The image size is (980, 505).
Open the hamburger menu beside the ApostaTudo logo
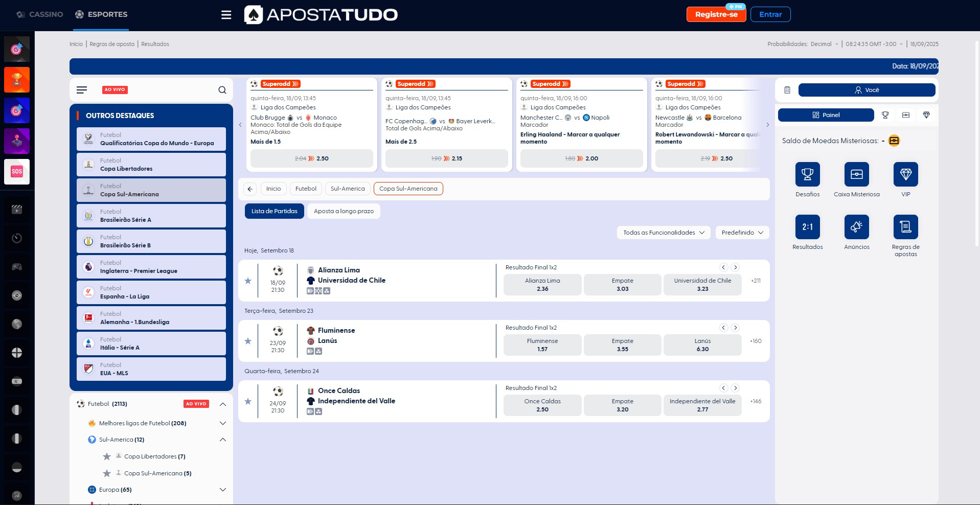click(226, 15)
